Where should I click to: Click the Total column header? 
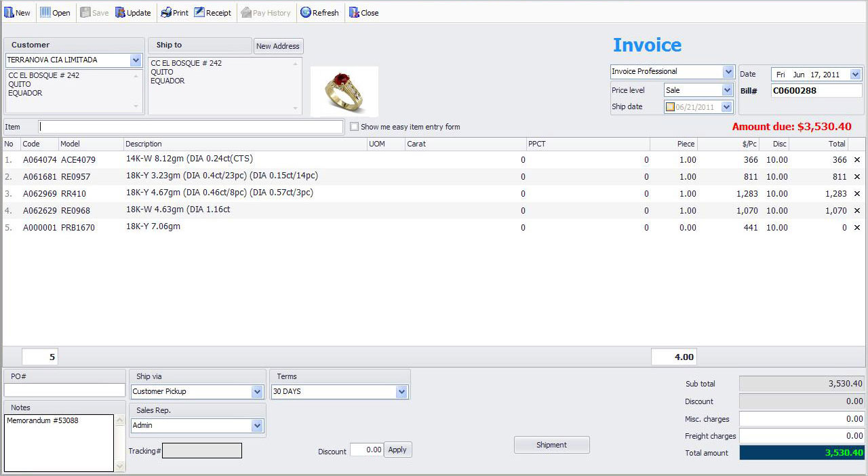818,144
